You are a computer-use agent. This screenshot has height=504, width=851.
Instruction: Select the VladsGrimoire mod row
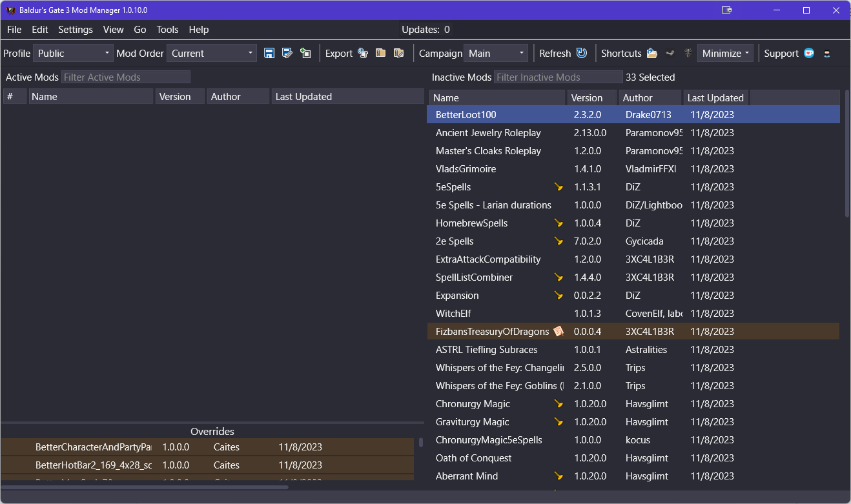633,169
